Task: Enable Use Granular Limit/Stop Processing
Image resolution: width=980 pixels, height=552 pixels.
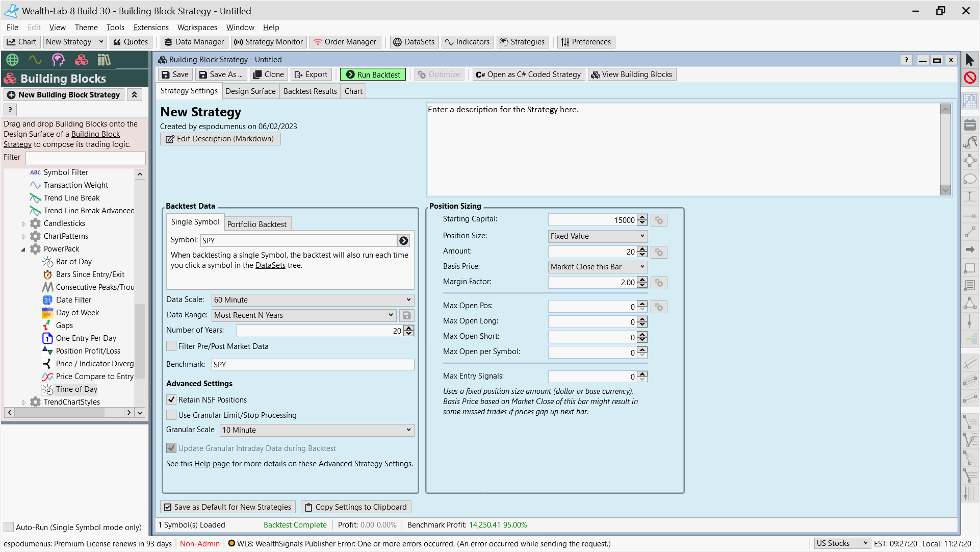Action: point(171,415)
